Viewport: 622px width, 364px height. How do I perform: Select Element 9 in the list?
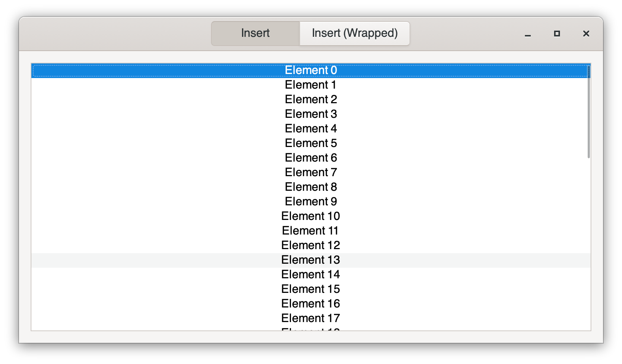(x=311, y=202)
